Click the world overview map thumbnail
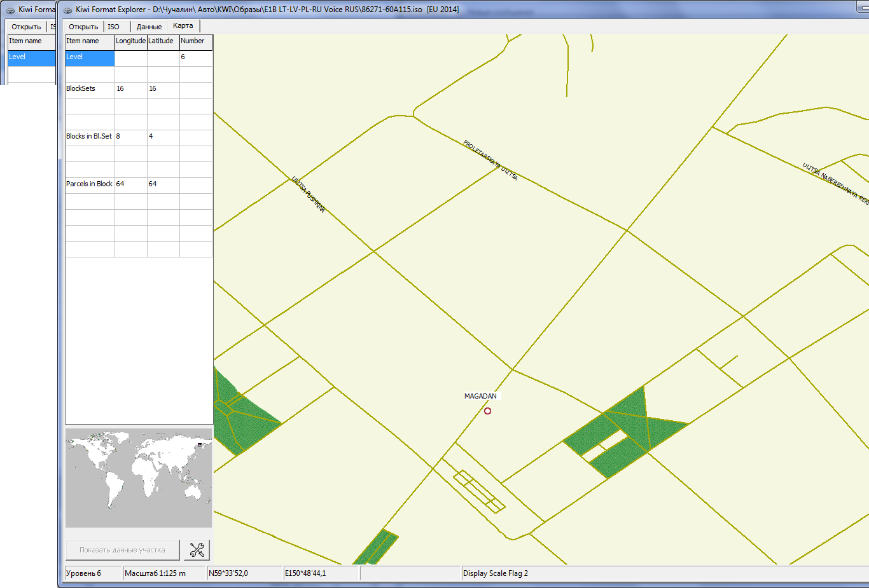This screenshot has width=869, height=588. 139,478
